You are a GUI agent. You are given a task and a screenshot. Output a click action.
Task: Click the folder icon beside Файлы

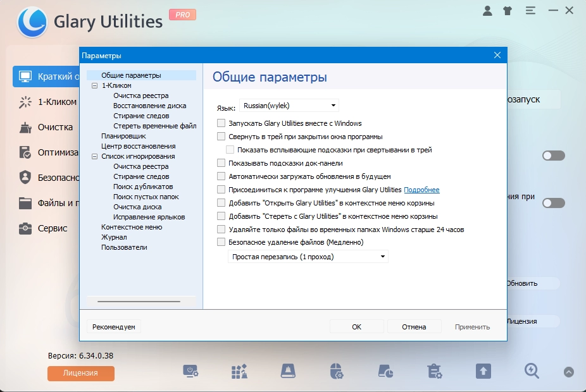25,203
